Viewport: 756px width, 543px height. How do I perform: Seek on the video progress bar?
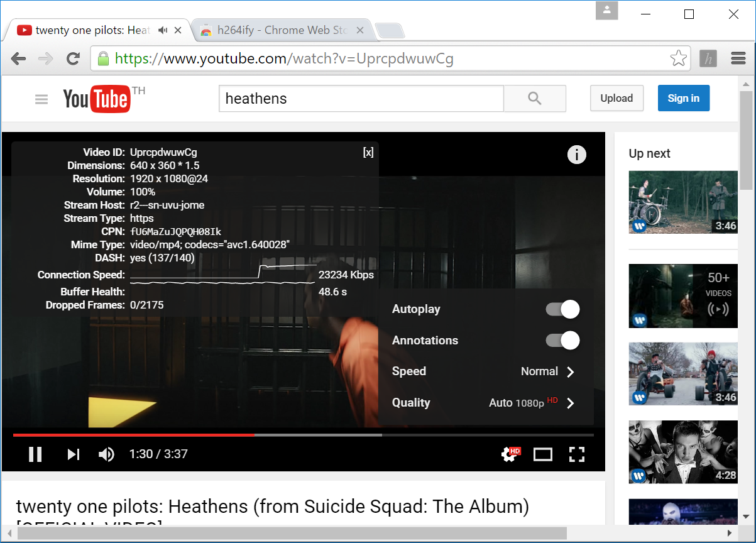click(x=303, y=434)
